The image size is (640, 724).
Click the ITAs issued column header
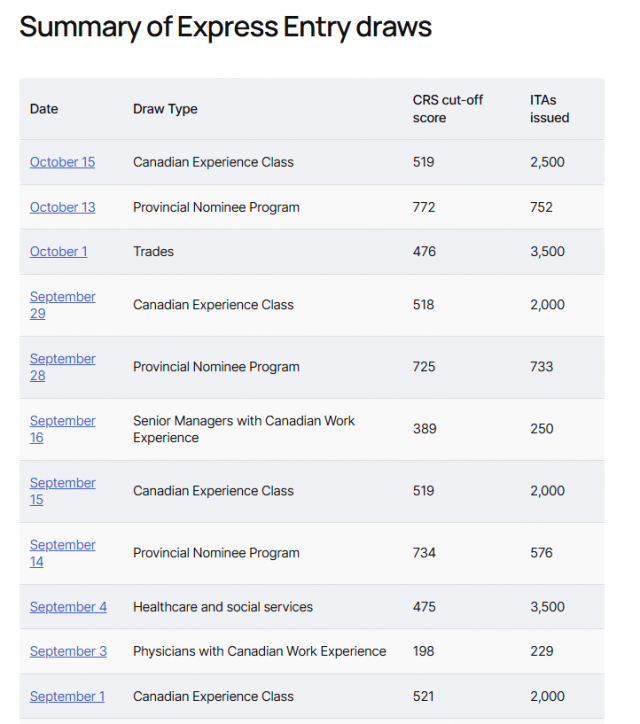[x=549, y=109]
